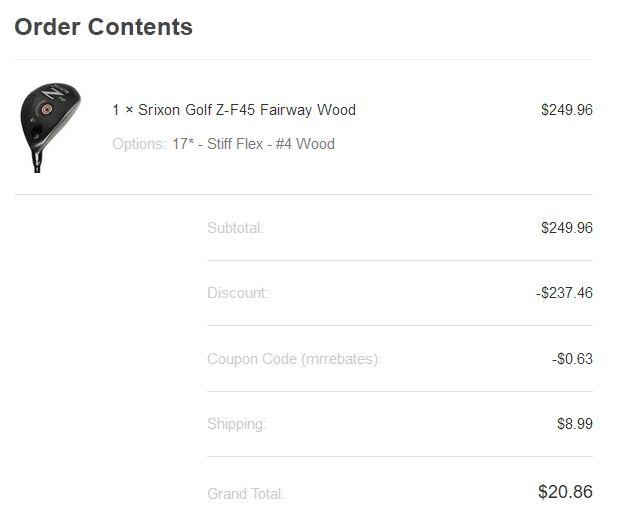Click the $20.86 grand total amount
Viewport: 626px width, 517px height.
(x=565, y=492)
